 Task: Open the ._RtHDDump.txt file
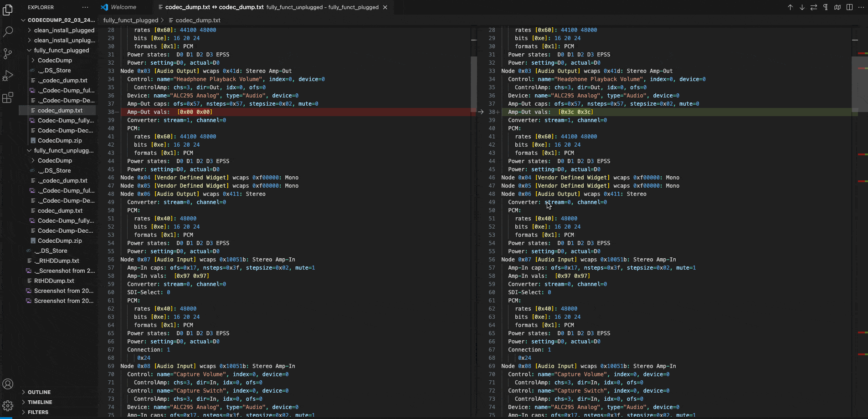coord(58,261)
